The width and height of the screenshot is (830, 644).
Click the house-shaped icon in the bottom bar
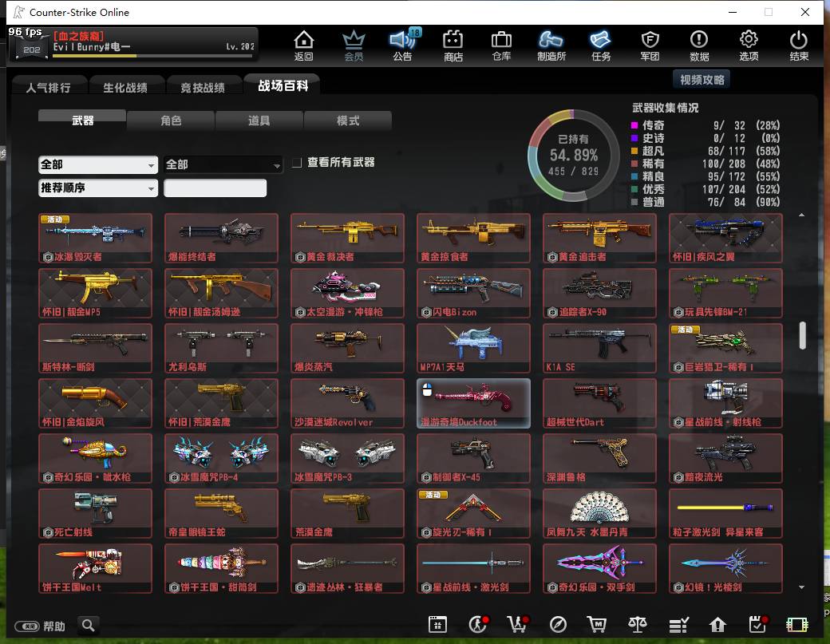(x=717, y=625)
